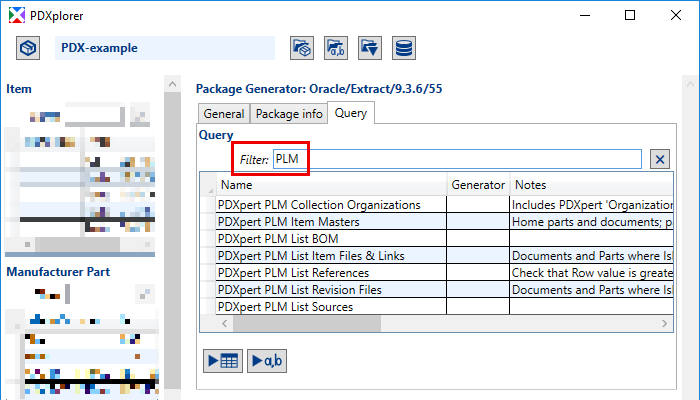Sort by the Generator column header

478,185
